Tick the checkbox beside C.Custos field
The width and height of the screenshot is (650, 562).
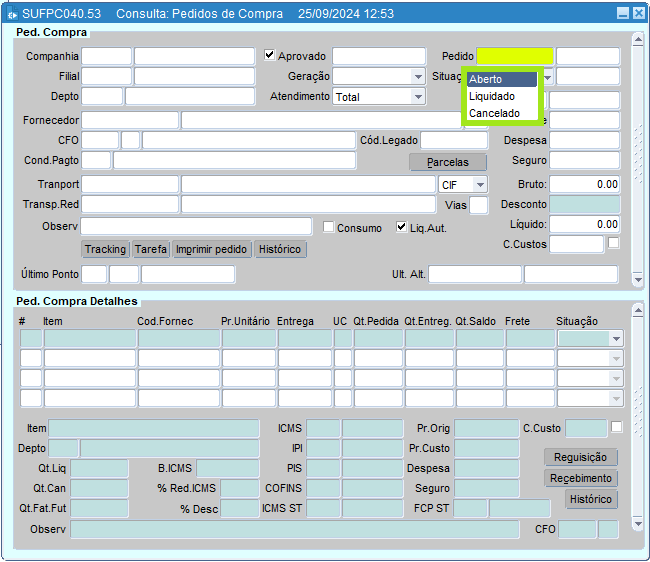click(x=614, y=243)
